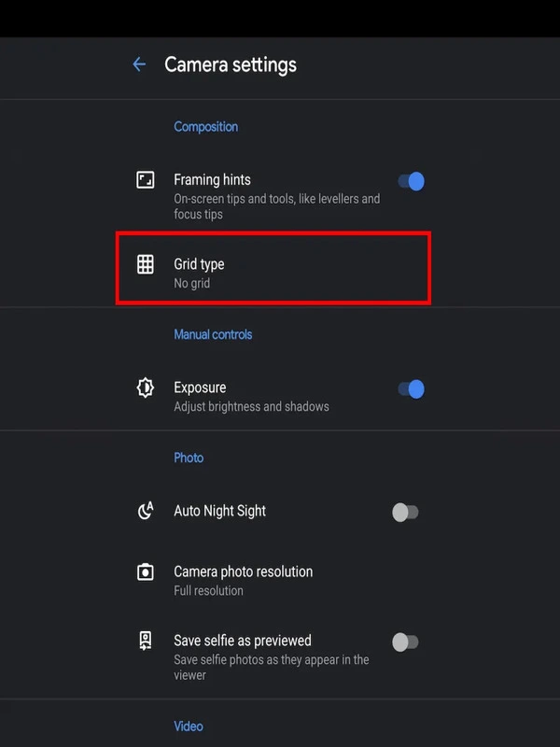Open the Grid type options
Screen dimensions: 560x747
[x=273, y=268]
